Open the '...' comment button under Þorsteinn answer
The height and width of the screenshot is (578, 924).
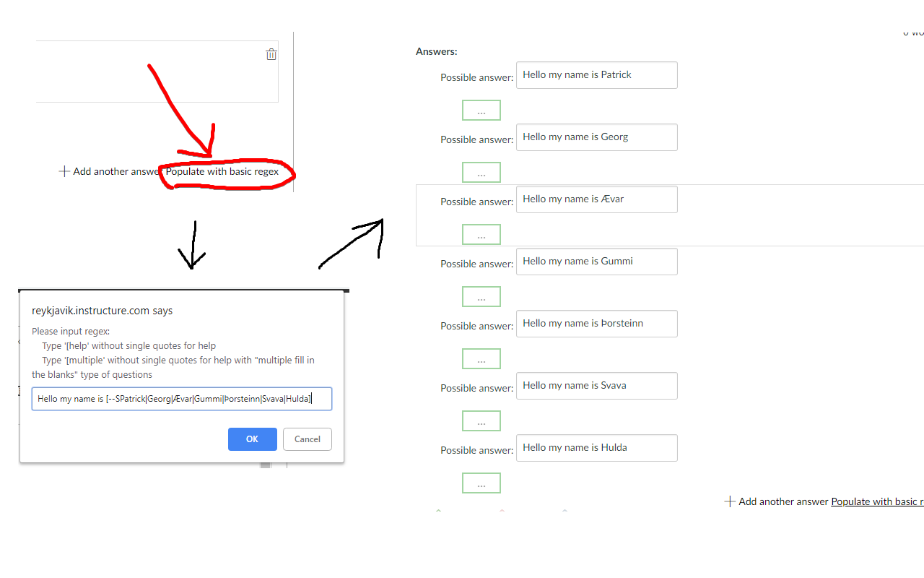click(481, 359)
